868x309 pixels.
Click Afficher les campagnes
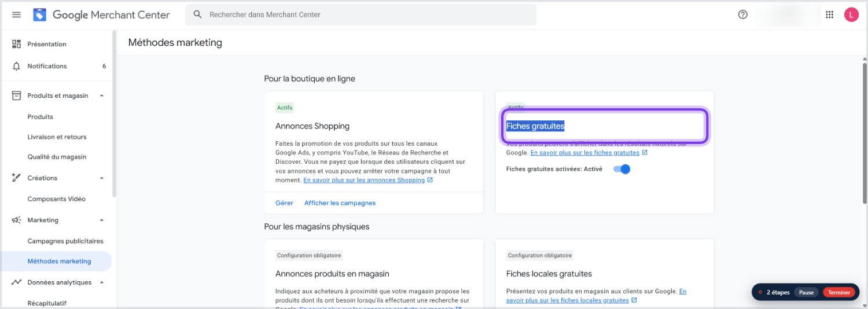point(340,203)
